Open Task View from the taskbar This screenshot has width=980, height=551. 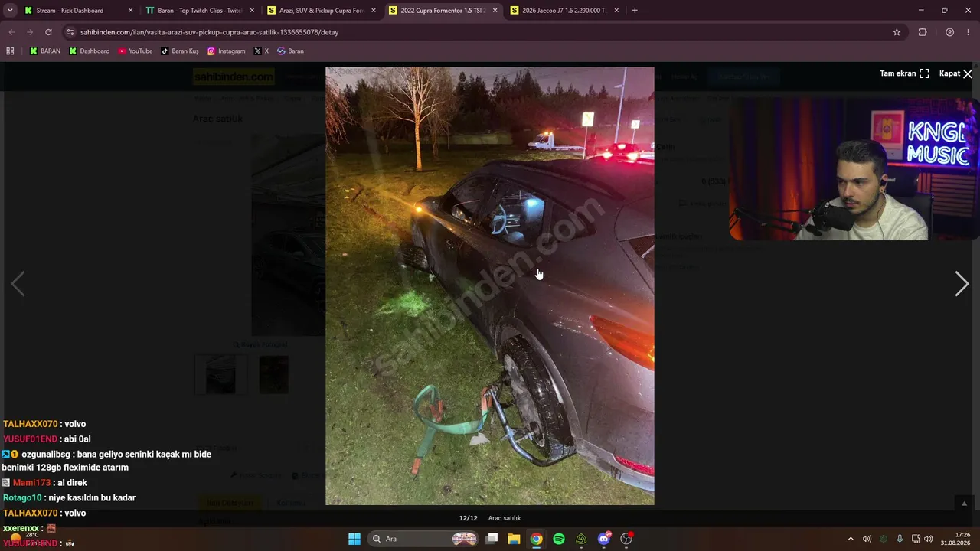(492, 539)
